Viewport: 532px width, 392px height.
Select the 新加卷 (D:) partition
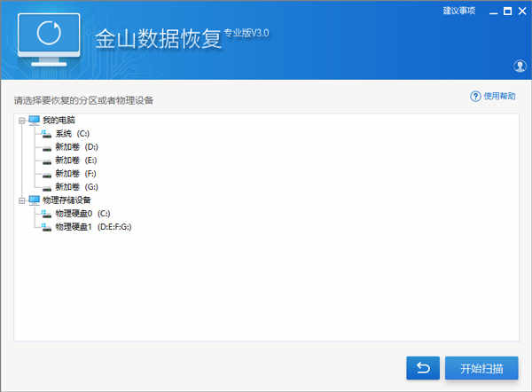click(x=76, y=147)
